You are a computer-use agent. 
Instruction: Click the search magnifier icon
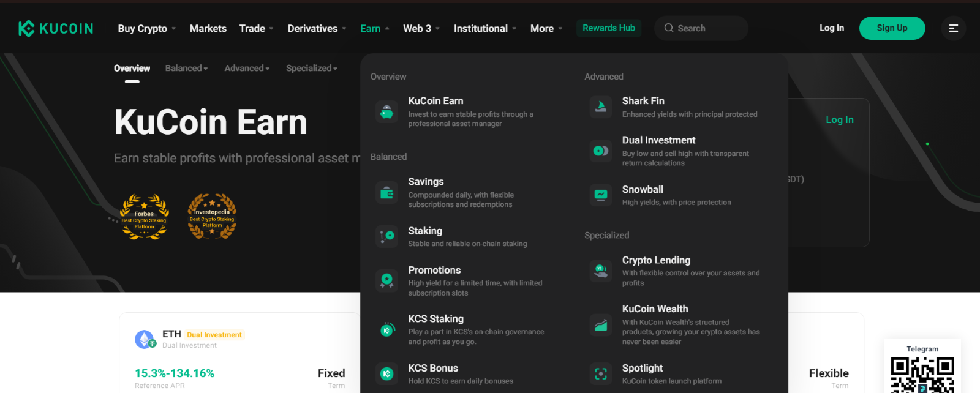tap(669, 28)
